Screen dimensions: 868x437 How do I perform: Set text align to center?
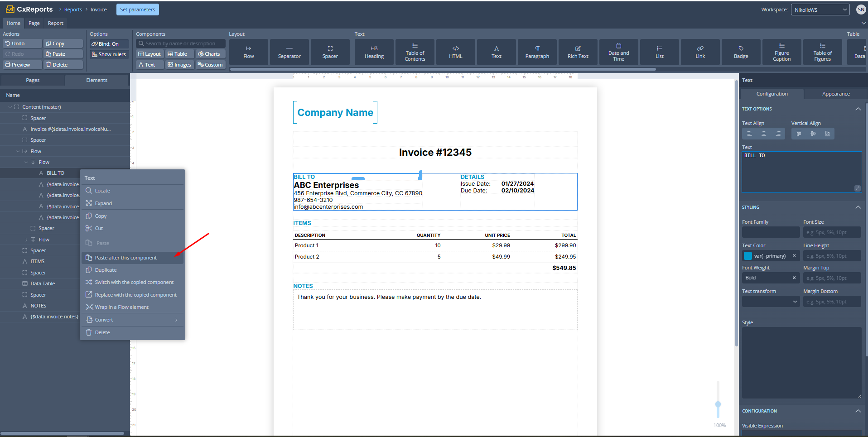(764, 134)
